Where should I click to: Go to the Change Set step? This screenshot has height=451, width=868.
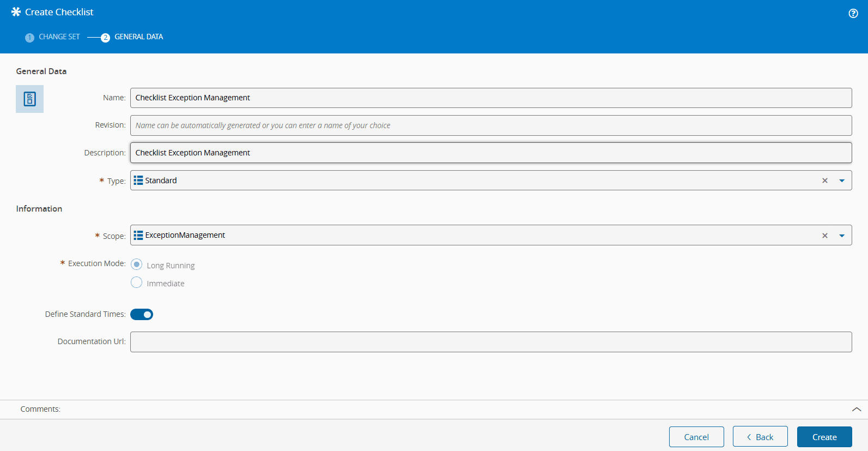(x=52, y=37)
